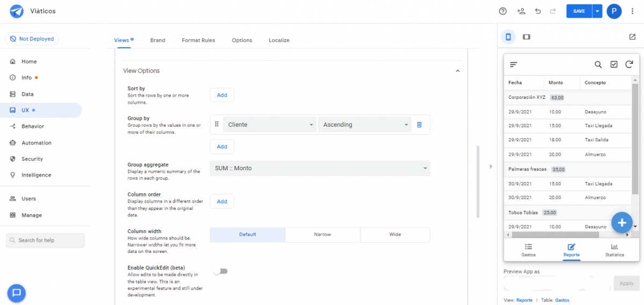
Task: Click the refresh sync icon in preview
Action: [629, 64]
